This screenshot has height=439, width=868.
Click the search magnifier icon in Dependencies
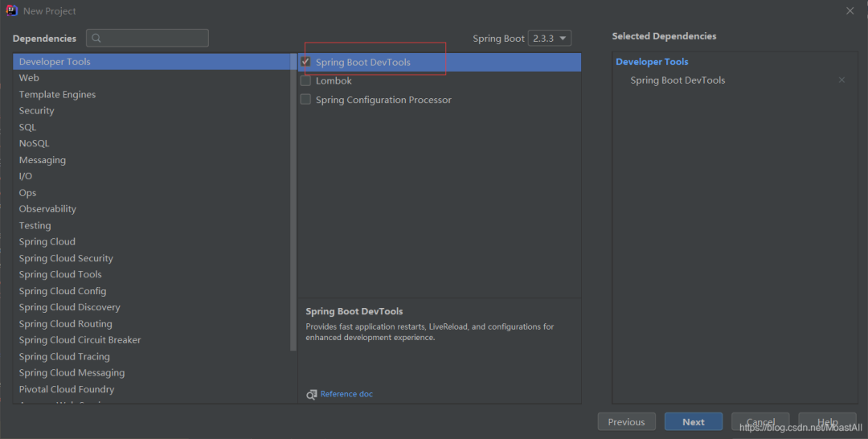(96, 38)
